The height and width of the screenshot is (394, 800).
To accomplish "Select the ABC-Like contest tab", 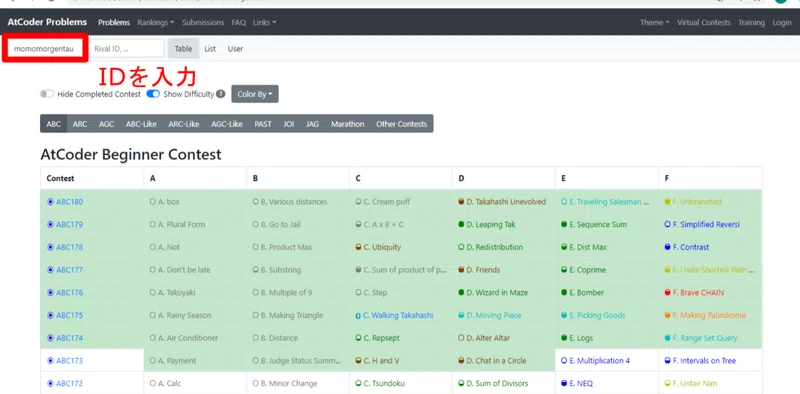I will click(x=141, y=124).
